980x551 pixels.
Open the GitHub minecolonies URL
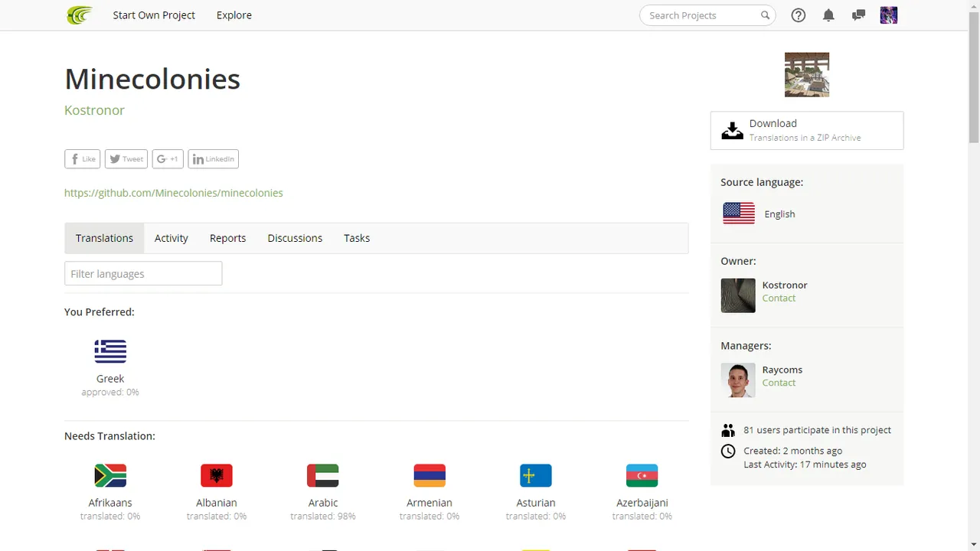174,193
